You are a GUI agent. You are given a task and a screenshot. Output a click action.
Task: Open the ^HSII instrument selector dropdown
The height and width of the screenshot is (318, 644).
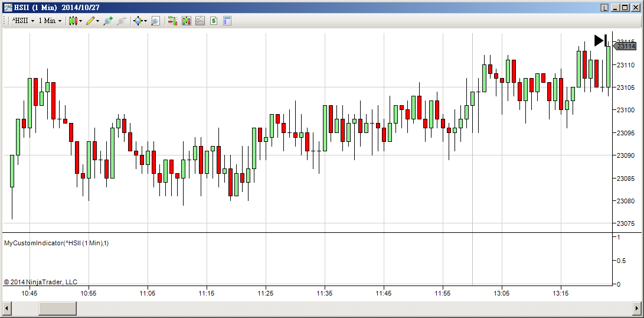[23, 21]
